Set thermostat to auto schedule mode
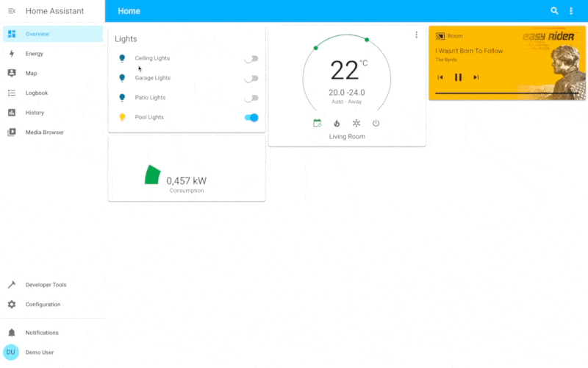The image size is (588, 368). (318, 123)
